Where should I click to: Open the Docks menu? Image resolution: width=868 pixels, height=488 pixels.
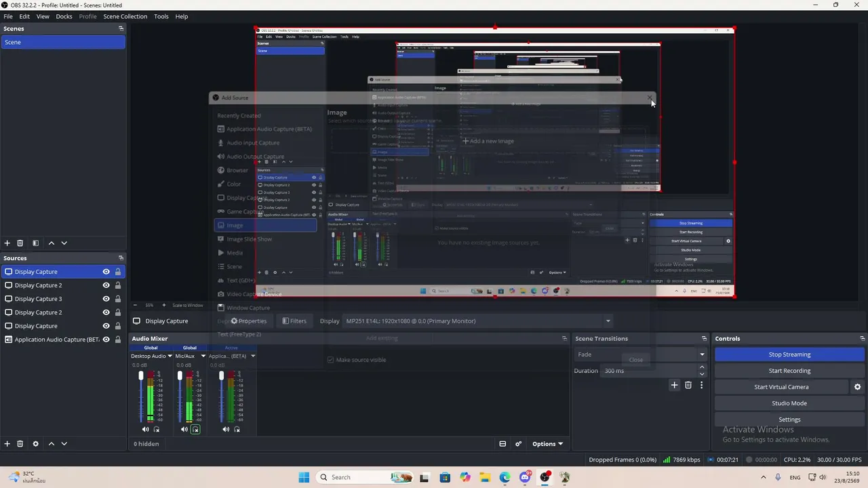click(x=64, y=16)
